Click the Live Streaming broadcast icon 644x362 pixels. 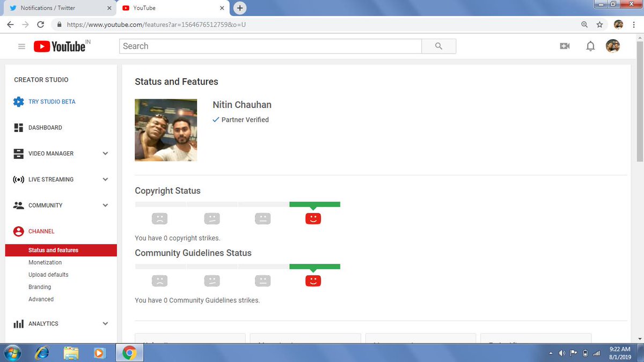coord(19,179)
